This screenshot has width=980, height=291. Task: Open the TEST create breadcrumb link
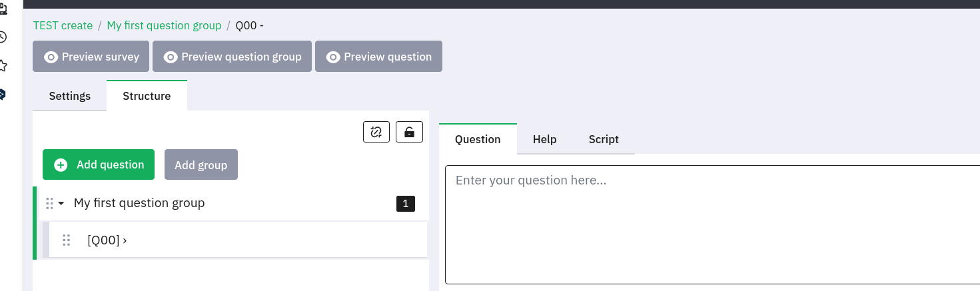click(x=63, y=25)
